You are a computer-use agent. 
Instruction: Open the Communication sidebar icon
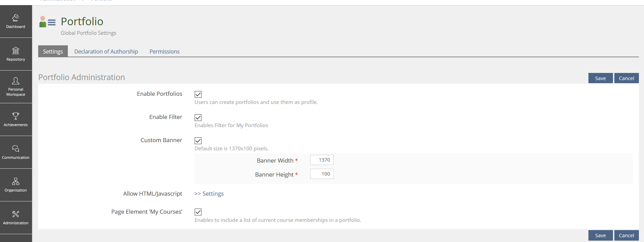click(x=16, y=149)
